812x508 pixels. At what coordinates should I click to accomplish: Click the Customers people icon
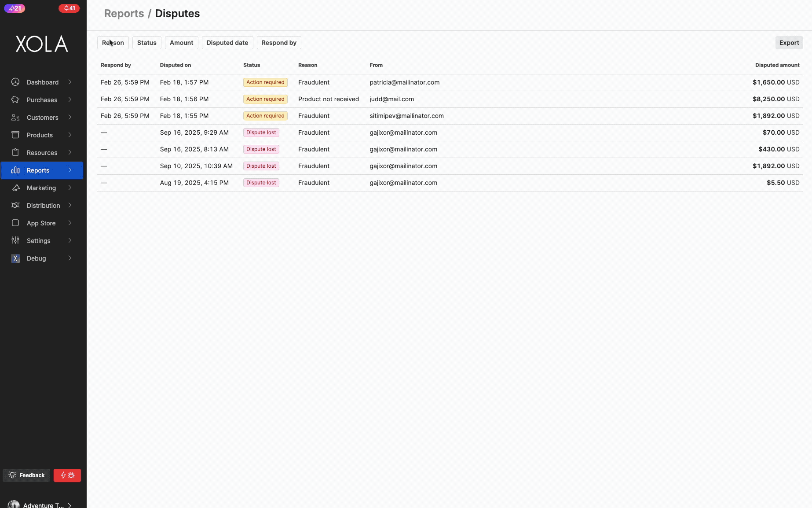coord(15,117)
